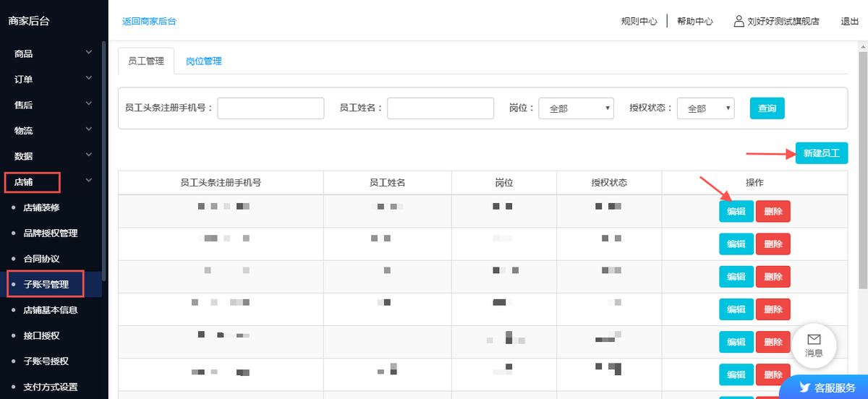The height and width of the screenshot is (399, 868).
Task: Open the 帮助中心 link
Action: coord(695,22)
